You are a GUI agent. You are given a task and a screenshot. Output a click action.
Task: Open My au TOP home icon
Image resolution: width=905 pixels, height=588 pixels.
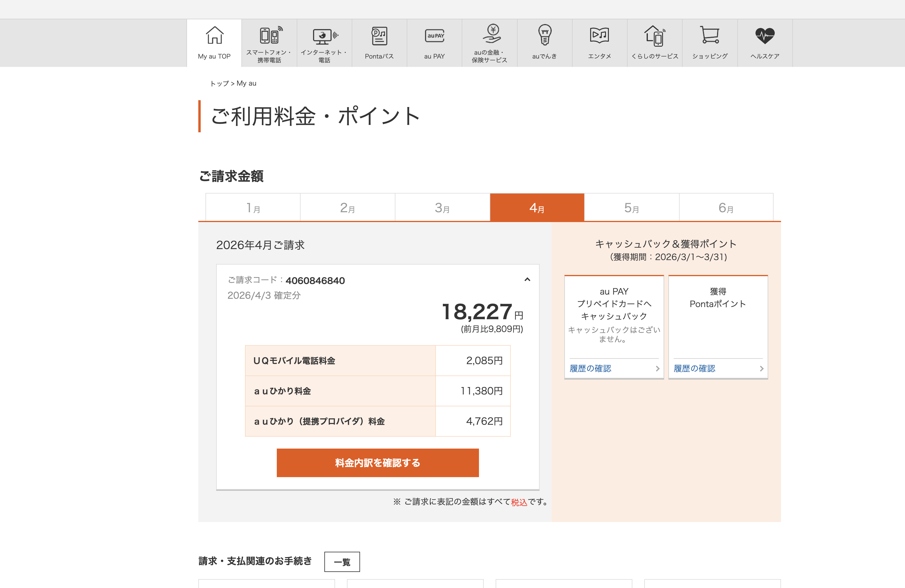[214, 35]
